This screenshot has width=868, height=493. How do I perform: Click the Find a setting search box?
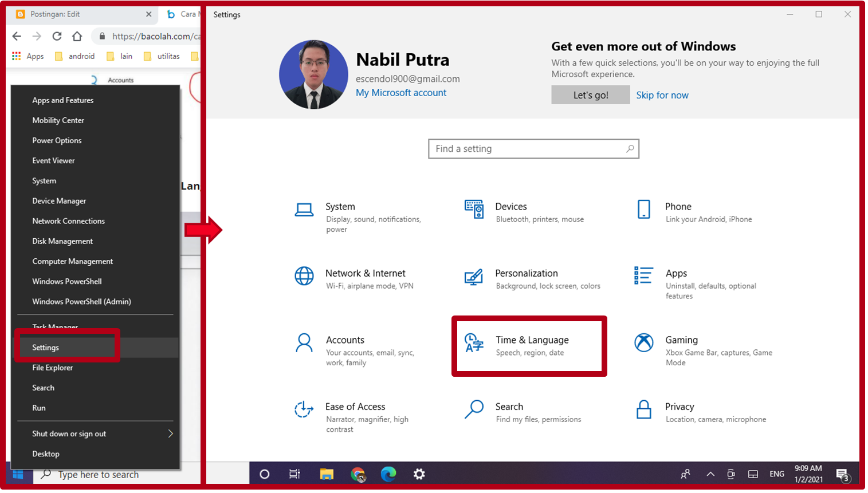(x=533, y=148)
